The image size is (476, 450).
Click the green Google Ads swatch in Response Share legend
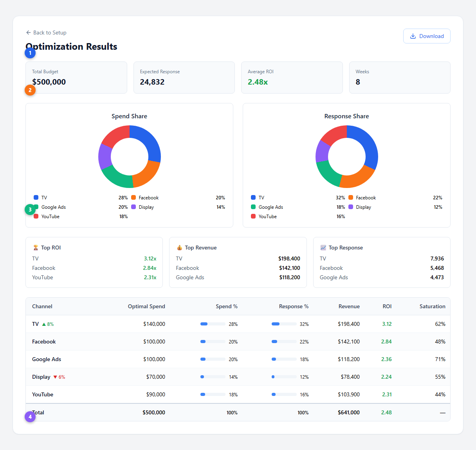click(253, 207)
